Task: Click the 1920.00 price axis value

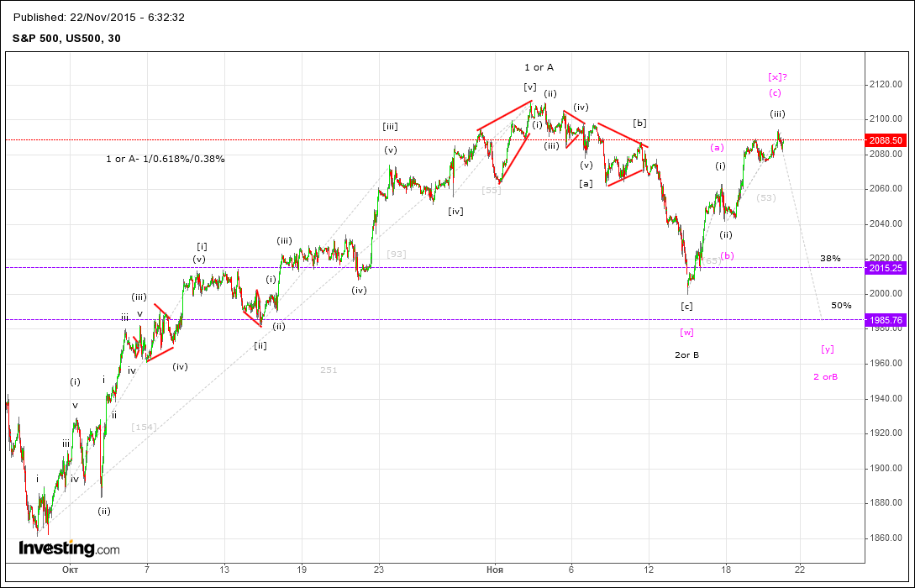Action: pyautogui.click(x=886, y=433)
